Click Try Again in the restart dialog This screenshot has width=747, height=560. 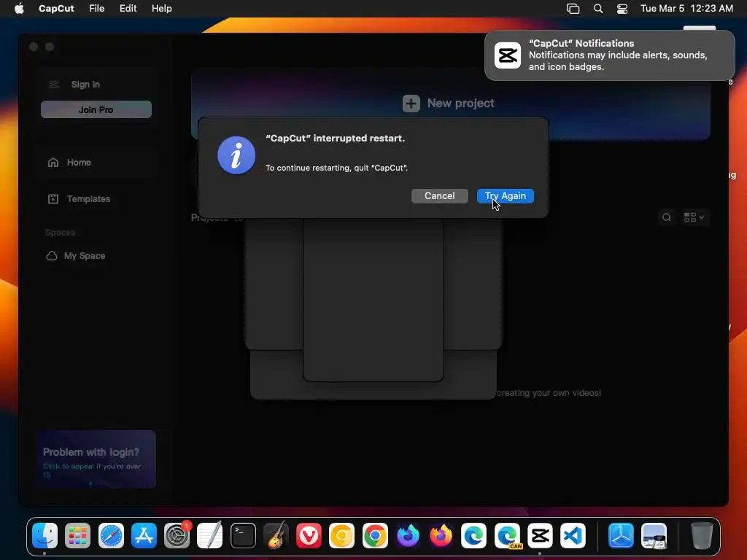tap(505, 195)
